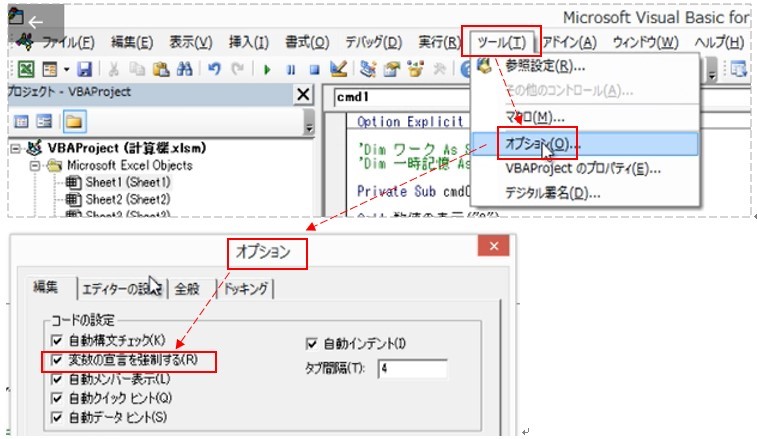Collapse the VBAProject (計算機.xlsm) tree node
Image resolution: width=757 pixels, height=439 pixels.
click(16, 148)
